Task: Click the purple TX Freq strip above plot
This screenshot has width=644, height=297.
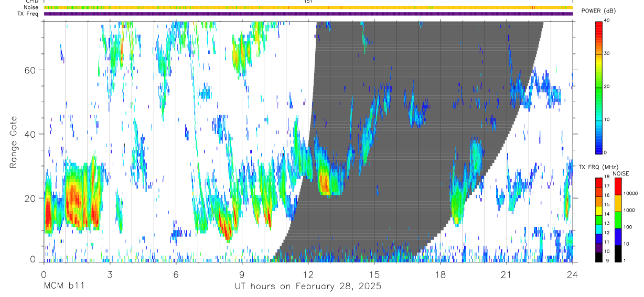Action: (308, 14)
